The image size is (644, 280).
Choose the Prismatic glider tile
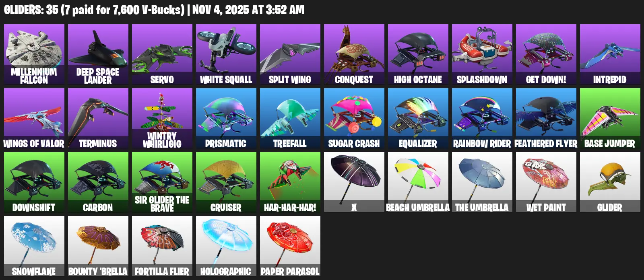click(x=226, y=118)
